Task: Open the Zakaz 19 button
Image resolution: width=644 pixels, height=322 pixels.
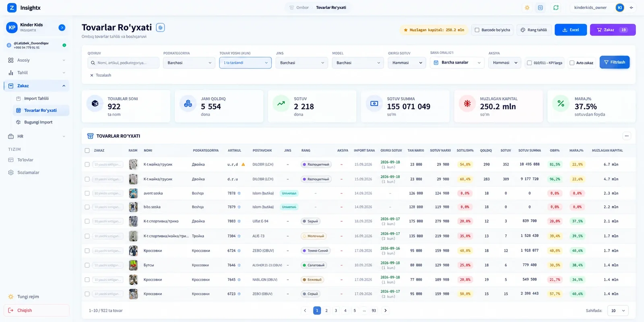Action: [x=613, y=30]
